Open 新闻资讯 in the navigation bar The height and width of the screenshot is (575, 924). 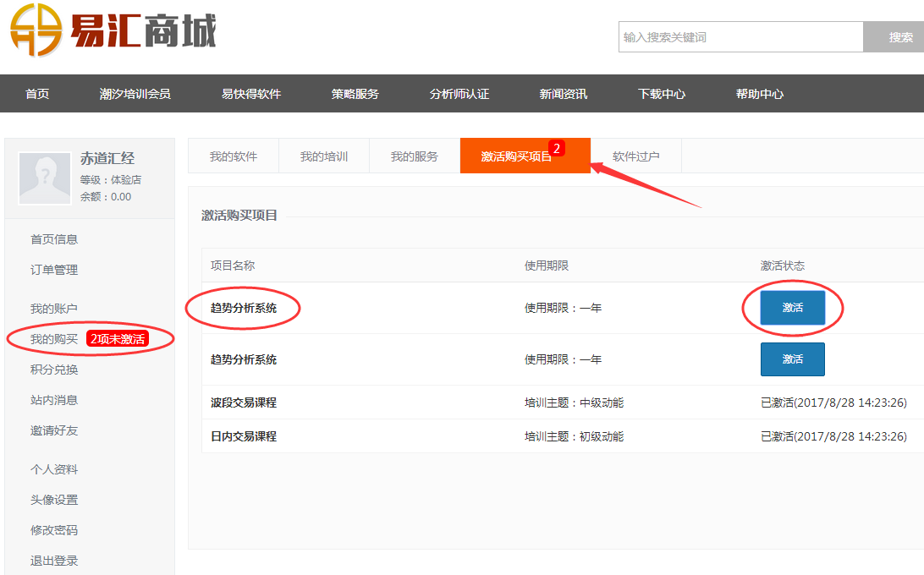(x=563, y=94)
